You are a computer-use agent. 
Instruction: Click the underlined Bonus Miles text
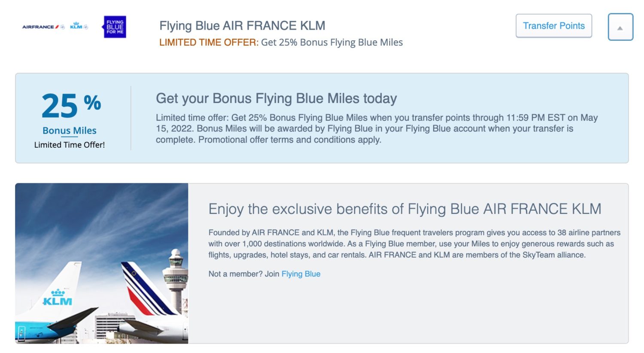click(69, 130)
